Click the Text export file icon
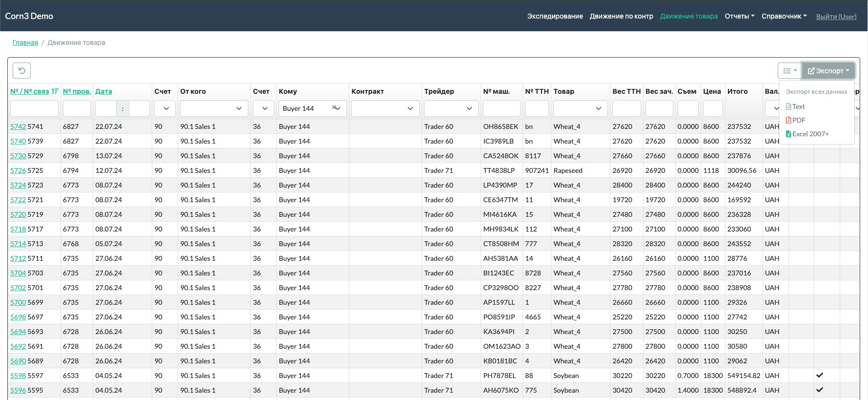 click(788, 106)
